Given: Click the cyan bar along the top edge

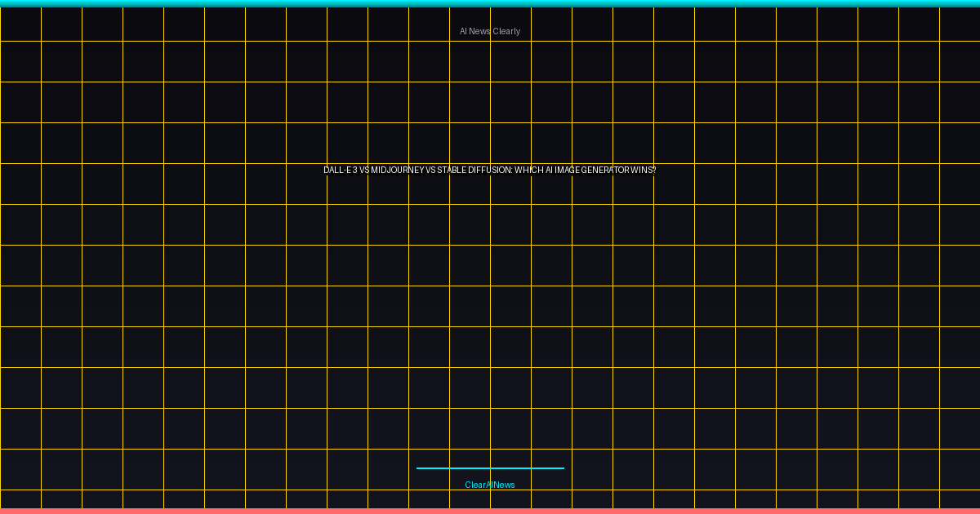Looking at the screenshot, I should click(x=490, y=3).
